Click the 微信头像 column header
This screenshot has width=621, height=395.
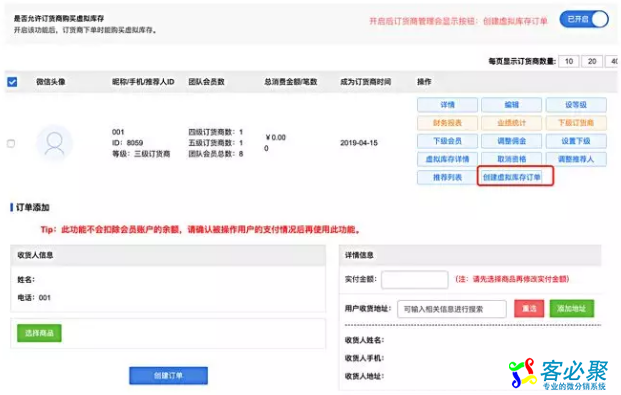coord(51,82)
